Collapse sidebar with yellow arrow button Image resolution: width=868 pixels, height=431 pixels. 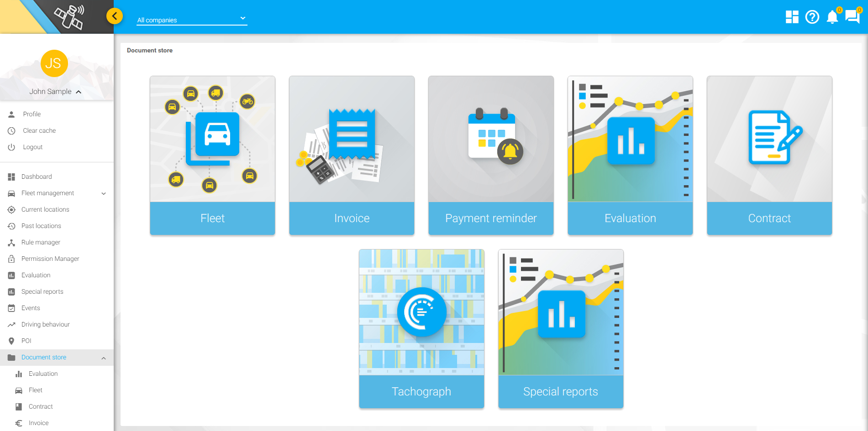click(115, 16)
